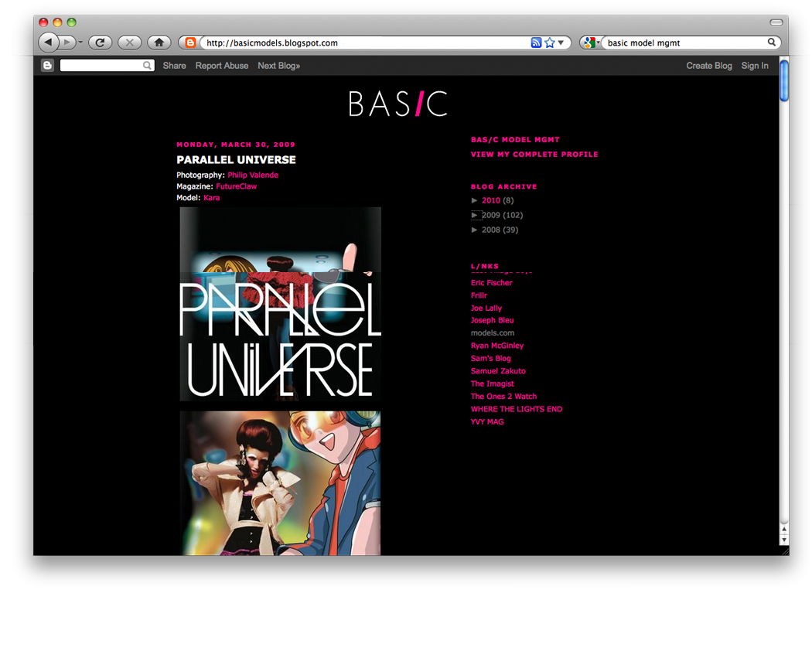
Task: Click the Blogger favicon in address bar
Action: click(x=190, y=43)
